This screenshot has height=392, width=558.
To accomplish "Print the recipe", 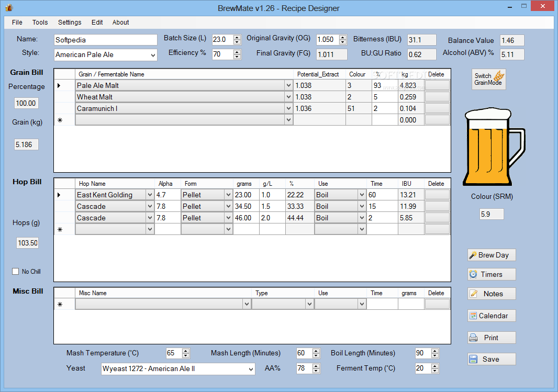I will click(492, 338).
